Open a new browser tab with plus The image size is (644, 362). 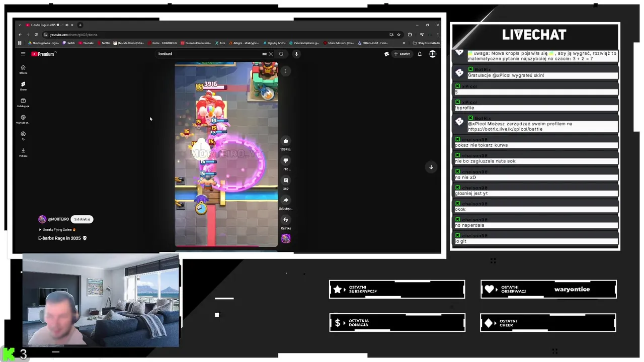tap(80, 25)
